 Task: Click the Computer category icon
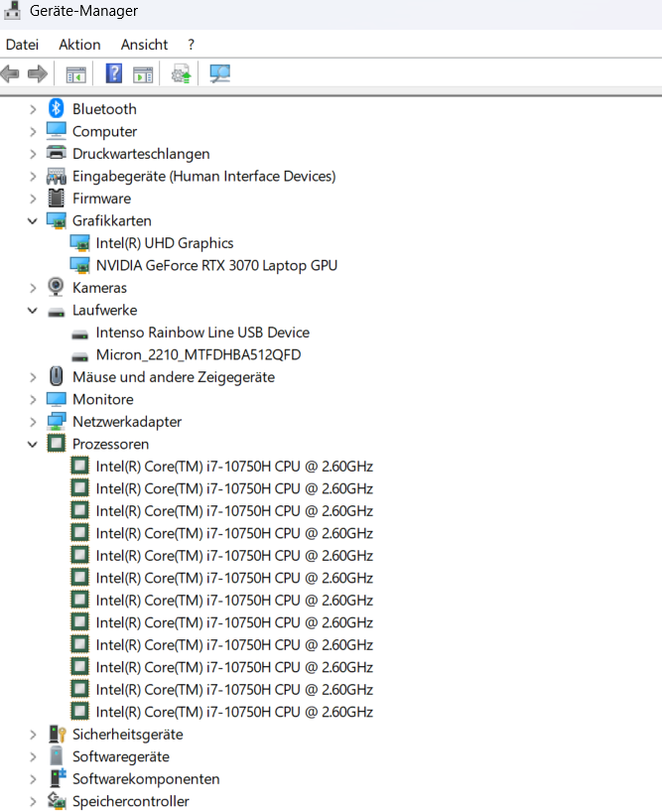pyautogui.click(x=56, y=131)
